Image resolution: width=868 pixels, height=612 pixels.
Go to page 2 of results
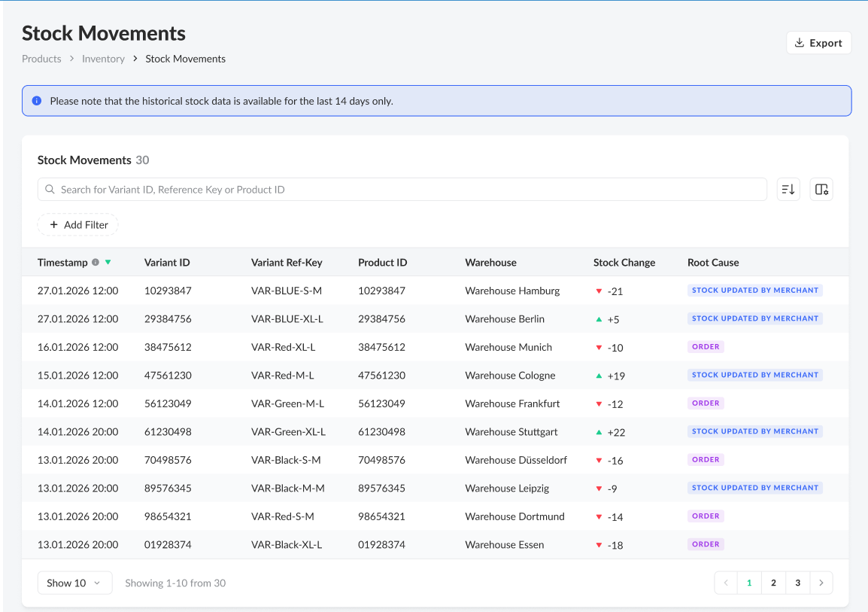(x=773, y=583)
